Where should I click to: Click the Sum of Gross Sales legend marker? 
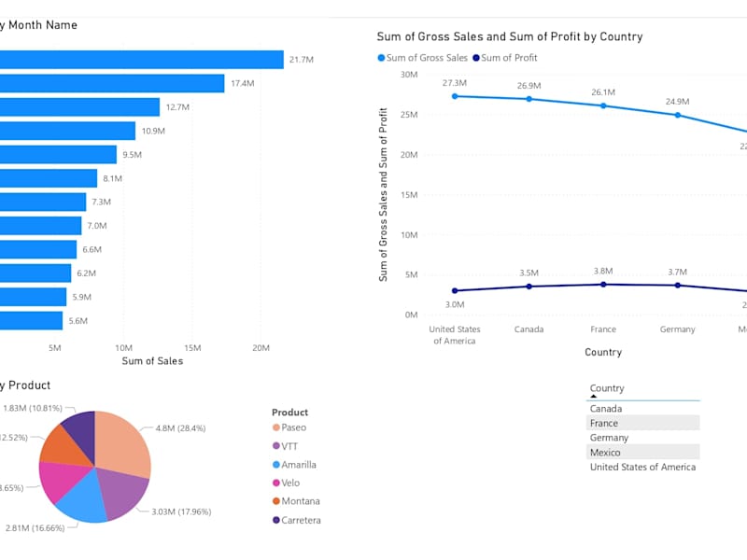381,58
